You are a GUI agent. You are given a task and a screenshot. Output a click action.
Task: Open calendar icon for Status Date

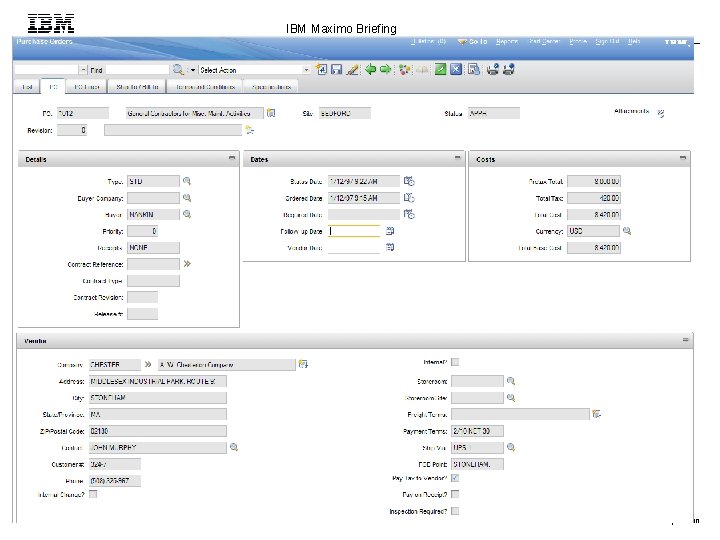[x=409, y=181]
